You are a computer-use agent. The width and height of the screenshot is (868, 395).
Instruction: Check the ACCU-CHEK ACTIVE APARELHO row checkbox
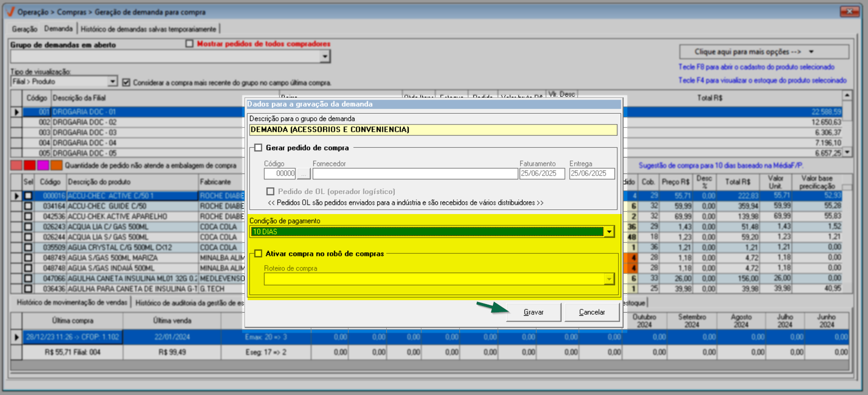(28, 216)
